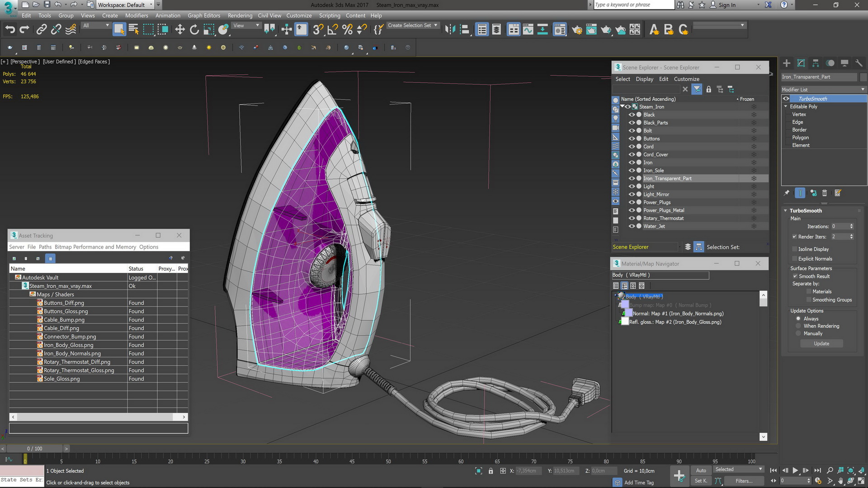
Task: Open the Modifiers menu in menu bar
Action: pos(137,14)
